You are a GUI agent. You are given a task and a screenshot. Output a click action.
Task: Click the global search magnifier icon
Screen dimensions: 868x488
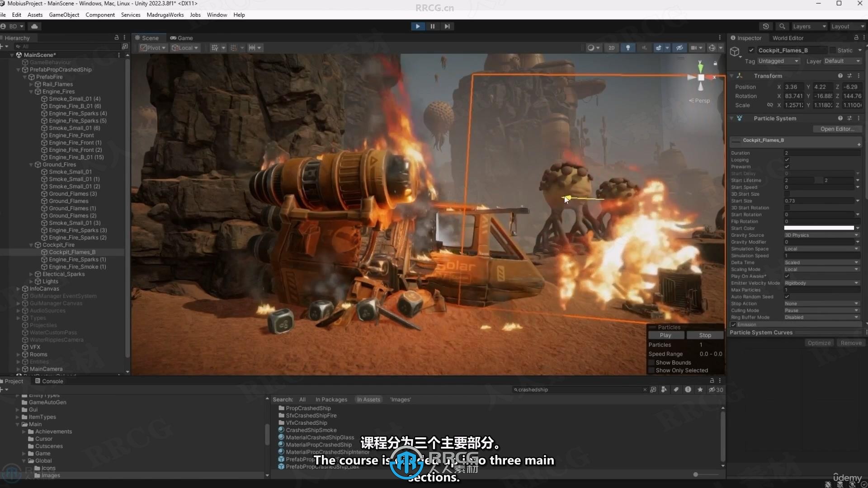pos(782,26)
